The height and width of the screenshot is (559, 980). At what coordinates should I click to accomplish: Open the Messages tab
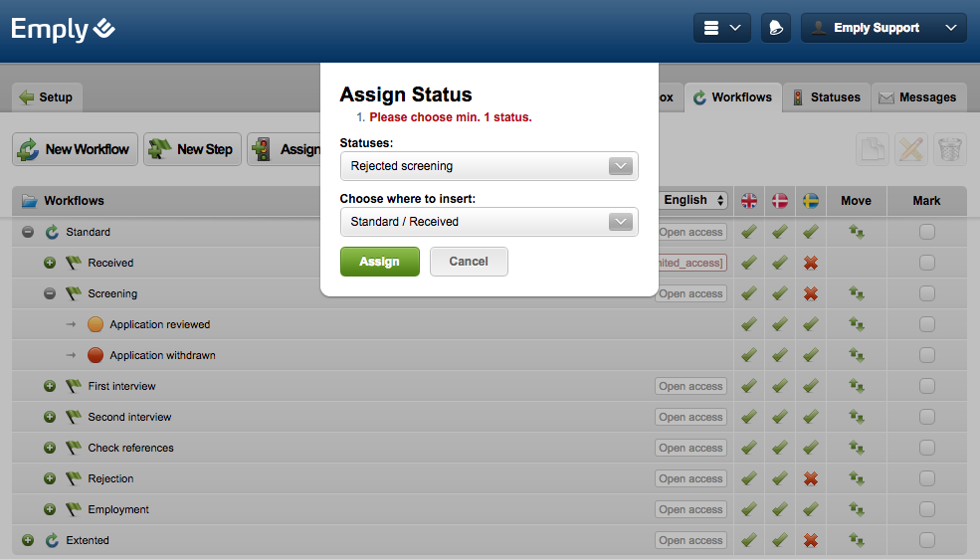[918, 97]
